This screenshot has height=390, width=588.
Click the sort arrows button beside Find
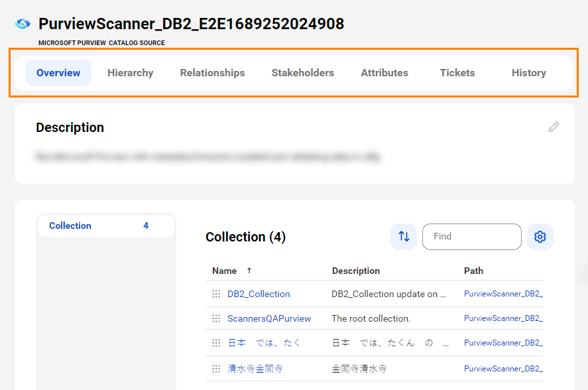tap(404, 237)
